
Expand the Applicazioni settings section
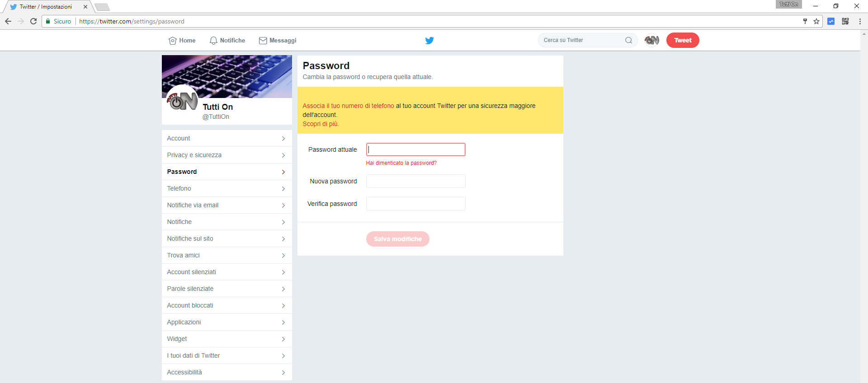tap(226, 322)
